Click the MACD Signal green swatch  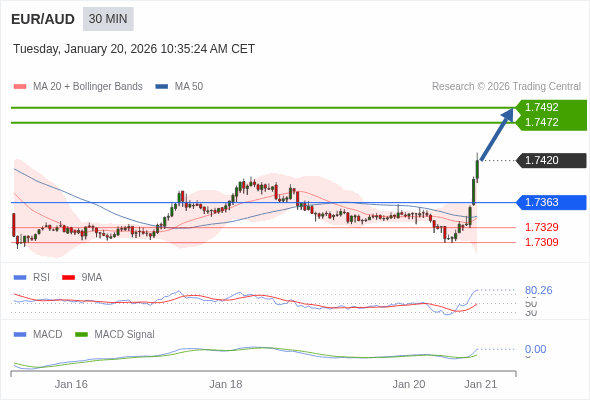tap(81, 335)
